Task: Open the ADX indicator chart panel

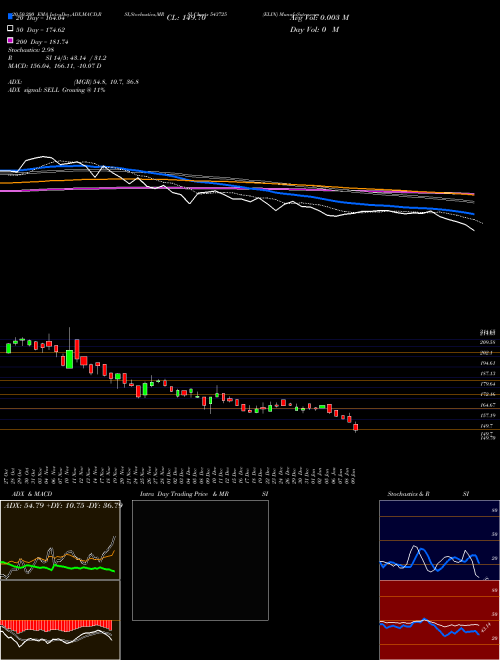Action: point(60,540)
